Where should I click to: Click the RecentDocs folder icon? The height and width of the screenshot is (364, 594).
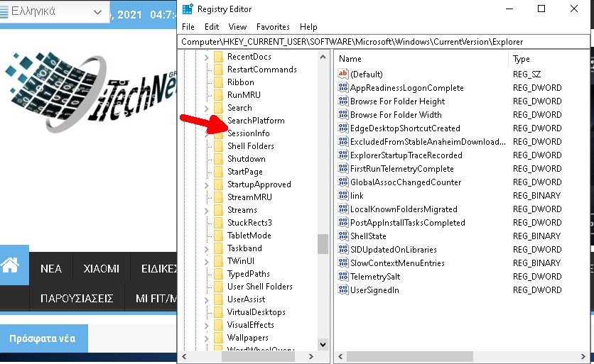[218, 57]
